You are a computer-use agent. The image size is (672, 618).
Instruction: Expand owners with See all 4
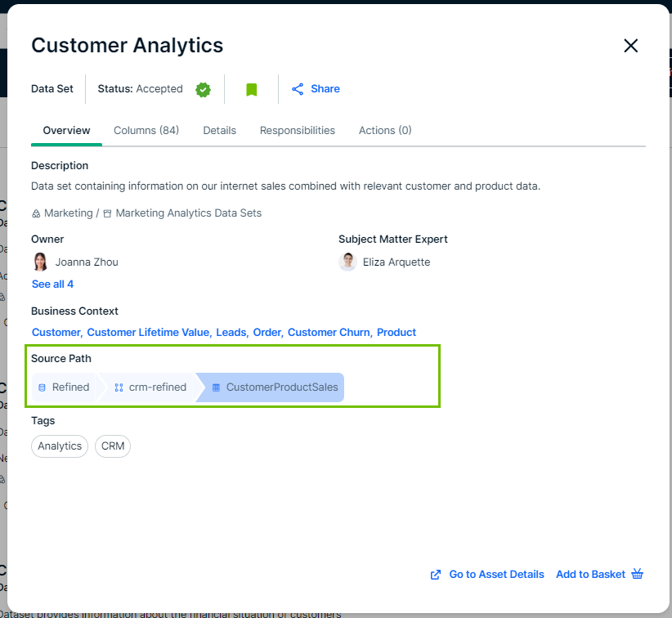[52, 284]
